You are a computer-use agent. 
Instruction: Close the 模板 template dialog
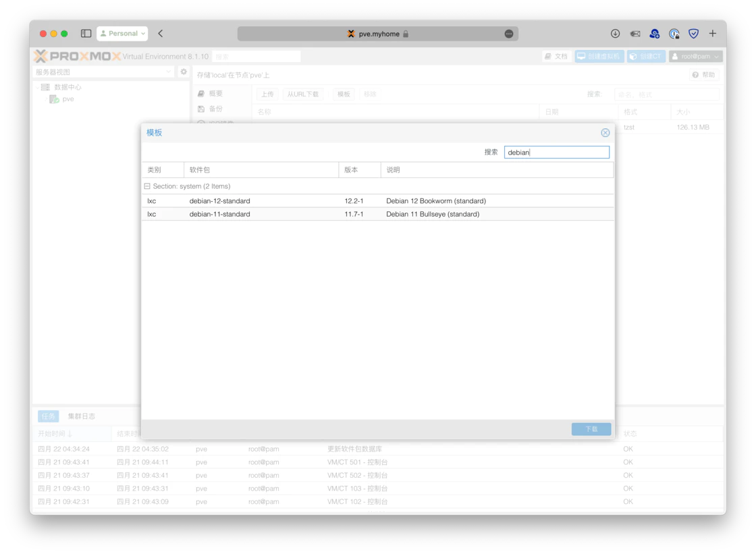pyautogui.click(x=605, y=132)
